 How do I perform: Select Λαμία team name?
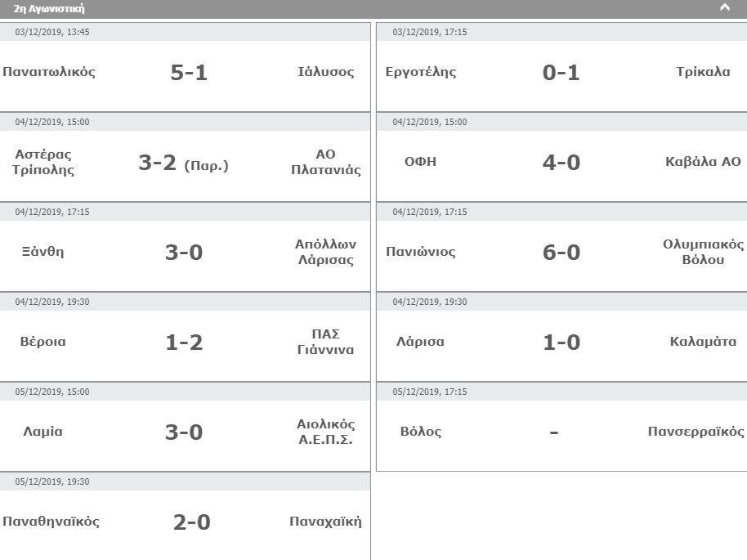pyautogui.click(x=42, y=432)
